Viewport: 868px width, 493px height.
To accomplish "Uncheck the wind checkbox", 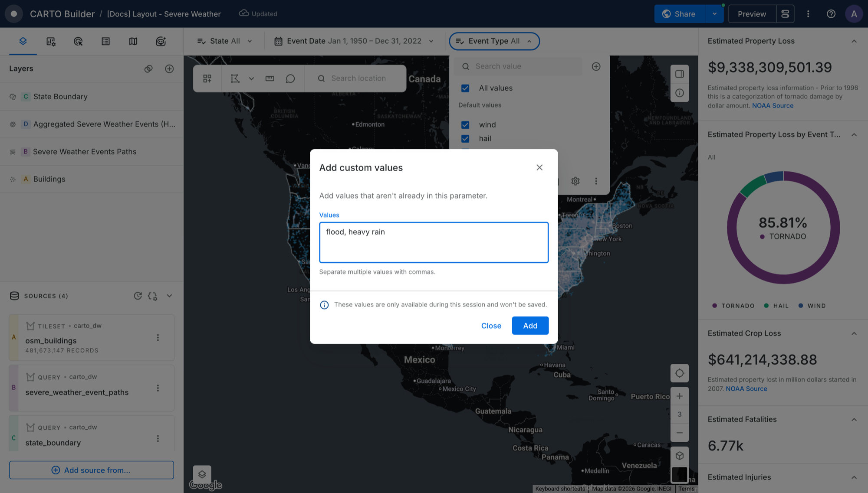I will point(465,125).
